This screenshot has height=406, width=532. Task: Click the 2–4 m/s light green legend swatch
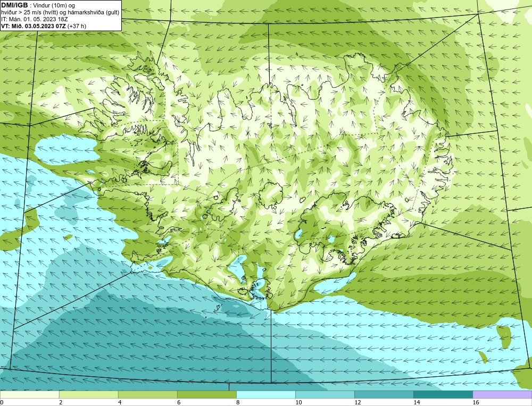pos(88,394)
